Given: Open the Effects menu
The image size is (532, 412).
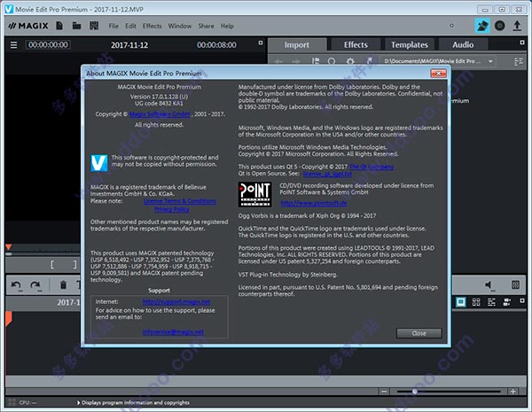Looking at the screenshot, I should [152, 26].
